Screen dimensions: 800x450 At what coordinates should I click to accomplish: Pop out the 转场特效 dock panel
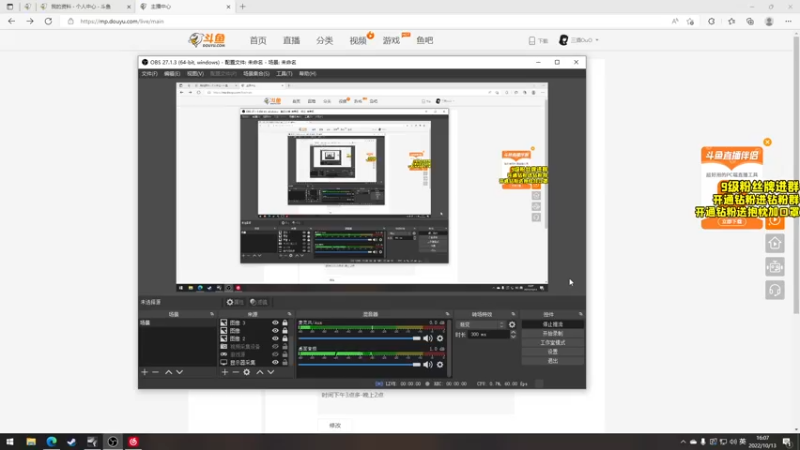pyautogui.click(x=513, y=314)
